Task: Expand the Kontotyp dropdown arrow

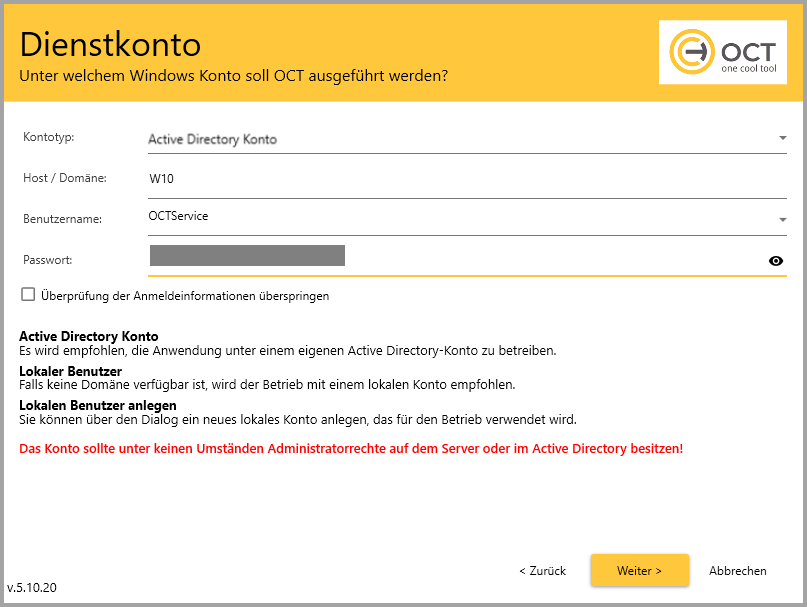Action: click(x=782, y=138)
